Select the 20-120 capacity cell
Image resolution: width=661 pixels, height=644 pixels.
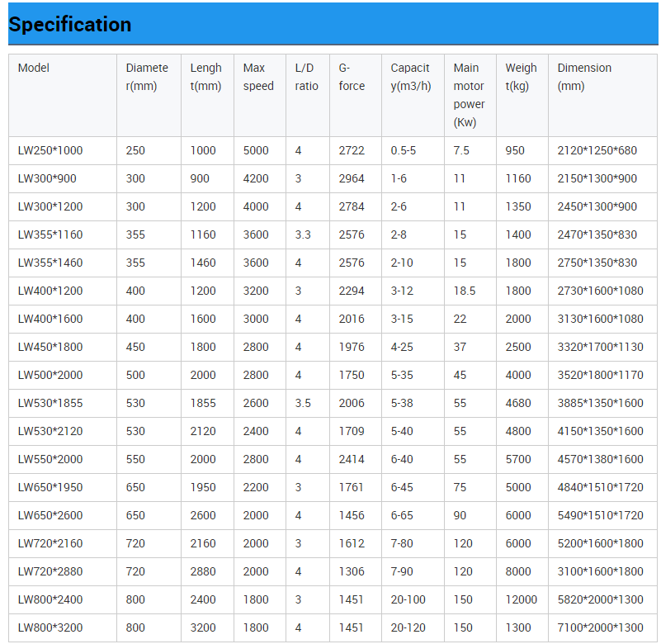pyautogui.click(x=403, y=627)
